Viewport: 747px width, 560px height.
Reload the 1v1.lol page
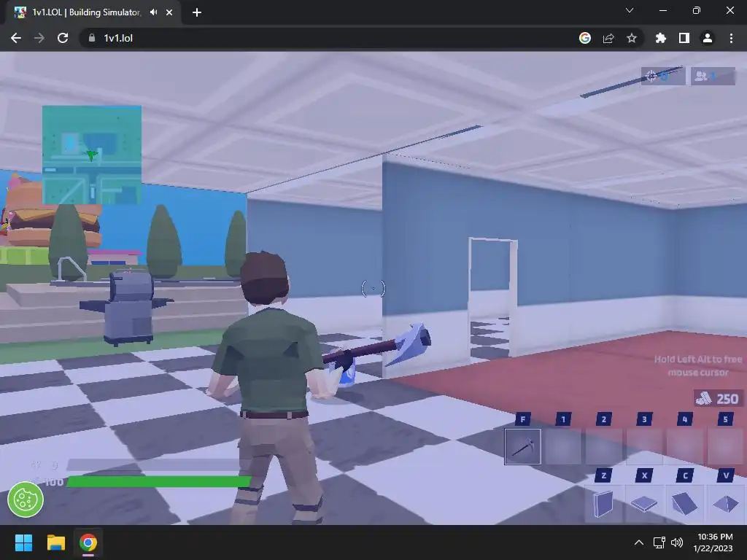pos(63,38)
